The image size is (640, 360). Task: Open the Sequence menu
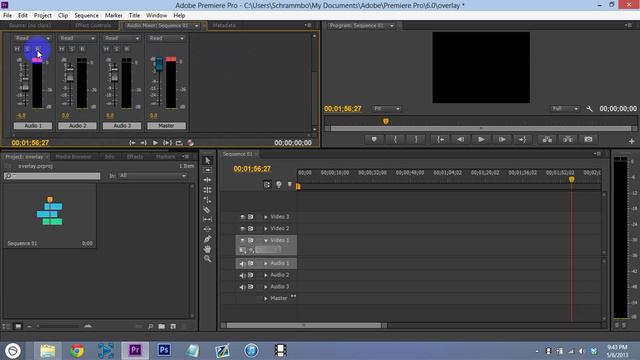[x=86, y=16]
